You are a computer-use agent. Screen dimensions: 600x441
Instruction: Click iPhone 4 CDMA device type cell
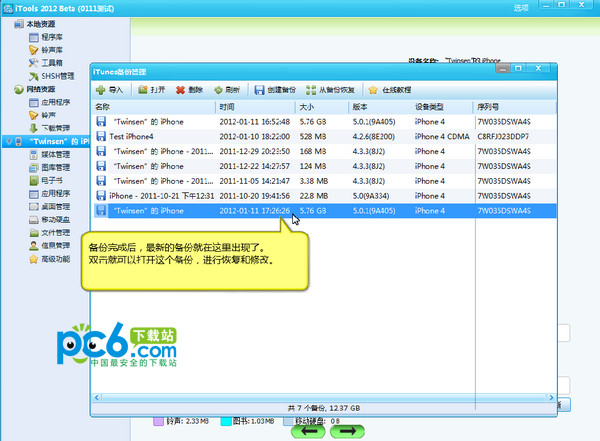(x=442, y=137)
